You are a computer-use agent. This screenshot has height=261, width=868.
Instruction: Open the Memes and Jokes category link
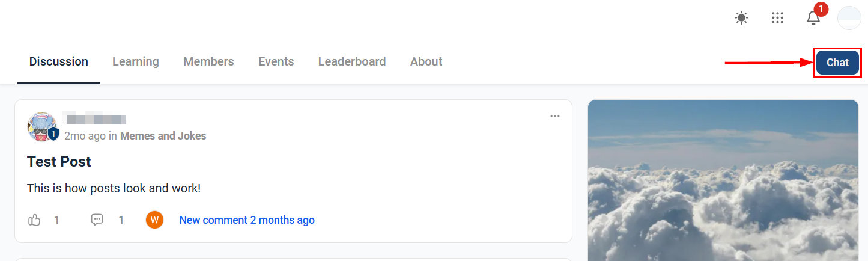point(163,136)
